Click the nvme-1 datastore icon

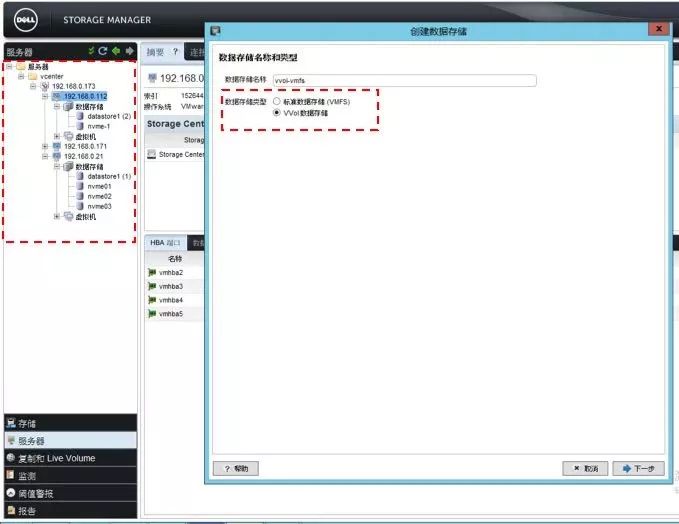80,126
